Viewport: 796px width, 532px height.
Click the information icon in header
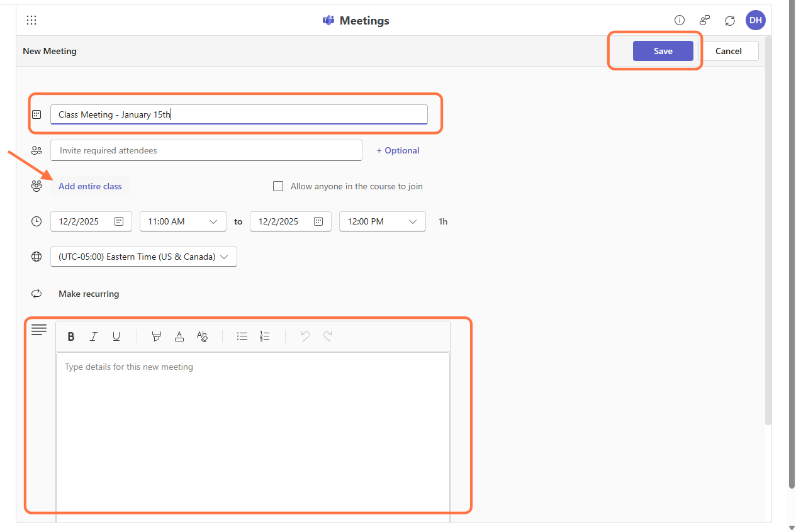(x=680, y=20)
